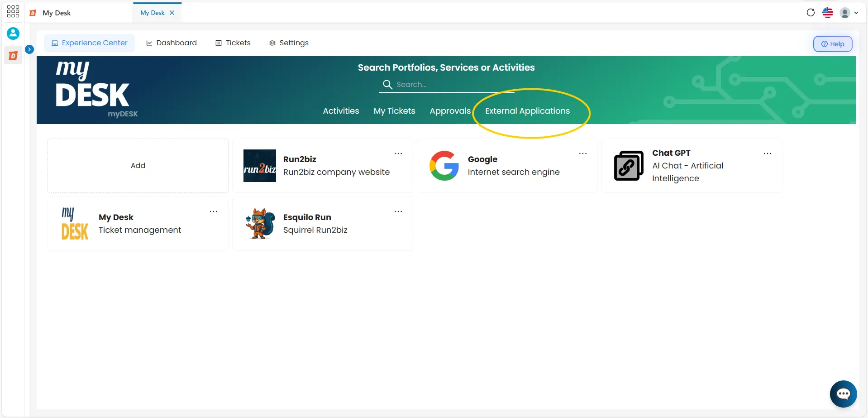868x418 pixels.
Task: Click the 'Chat GPT' card title
Action: point(671,153)
